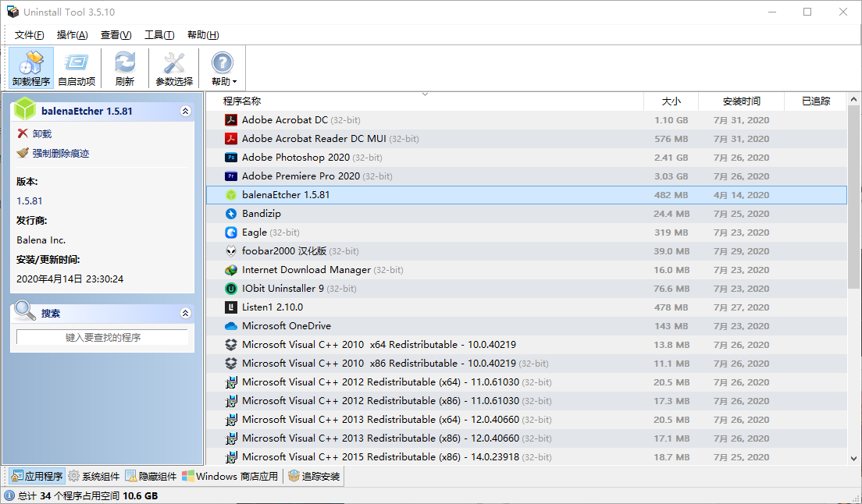
Task: Click the status bar info icon
Action: pyautogui.click(x=9, y=495)
